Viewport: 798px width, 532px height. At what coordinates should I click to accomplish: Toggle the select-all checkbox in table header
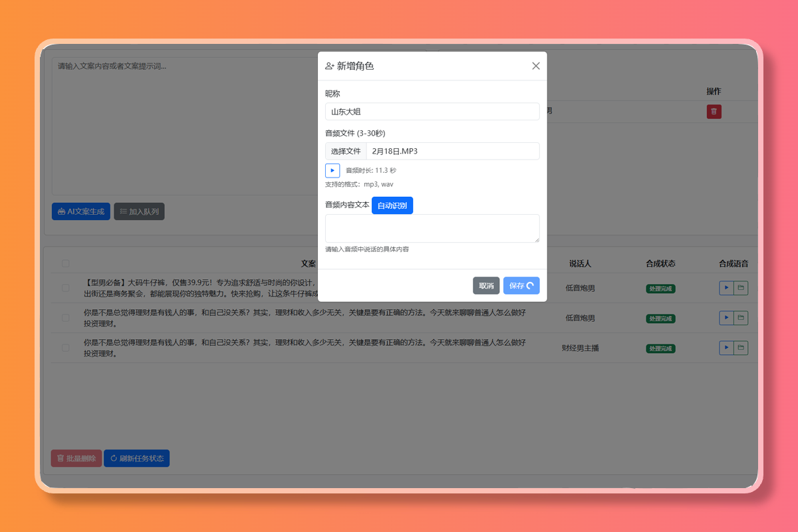pos(65,263)
